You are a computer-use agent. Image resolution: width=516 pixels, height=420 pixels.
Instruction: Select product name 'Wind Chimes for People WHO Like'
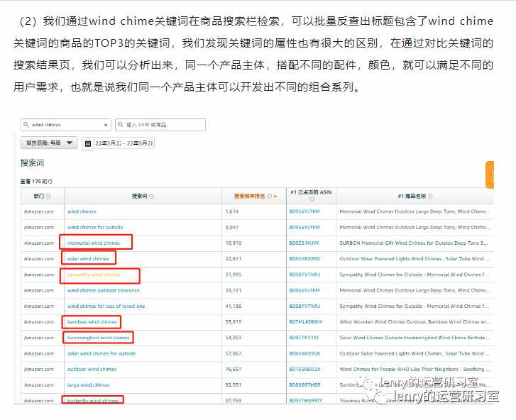click(415, 370)
